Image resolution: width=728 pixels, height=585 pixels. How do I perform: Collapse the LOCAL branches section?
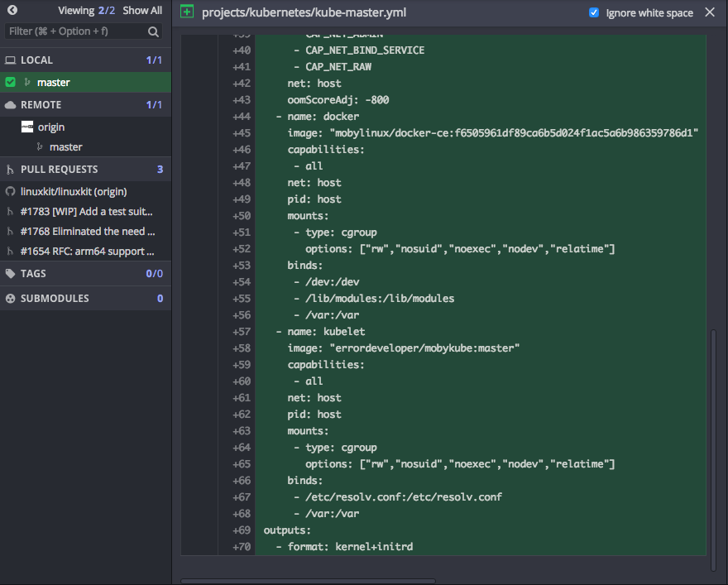pos(36,60)
